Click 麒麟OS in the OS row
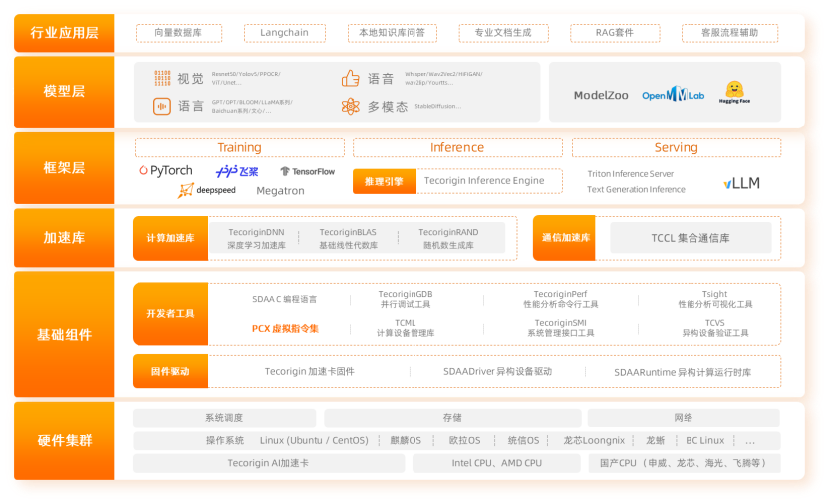 click(406, 440)
